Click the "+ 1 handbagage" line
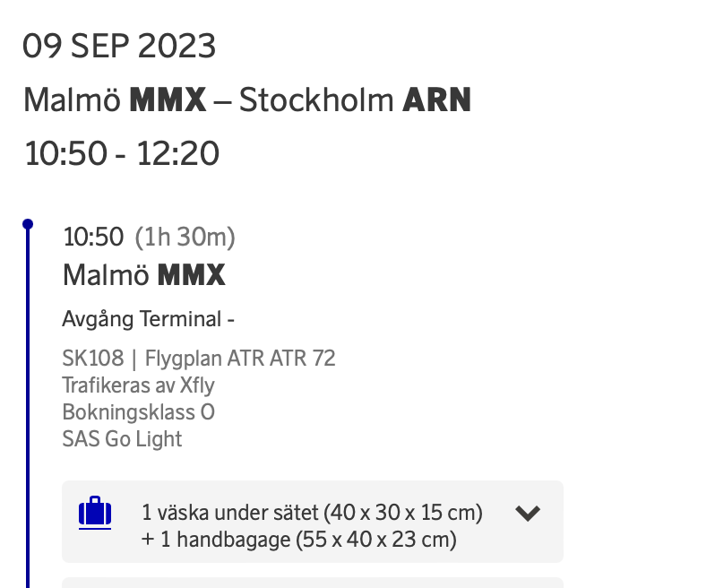This screenshot has width=715, height=588. tap(299, 540)
